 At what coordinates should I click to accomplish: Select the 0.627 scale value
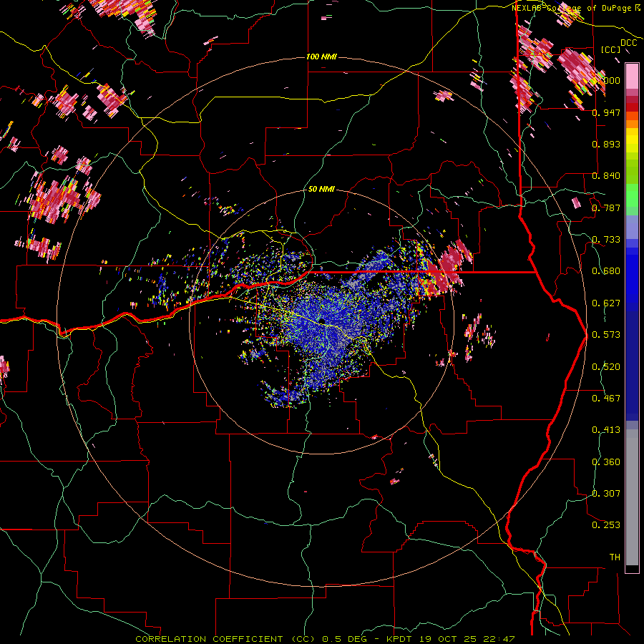tap(606, 303)
